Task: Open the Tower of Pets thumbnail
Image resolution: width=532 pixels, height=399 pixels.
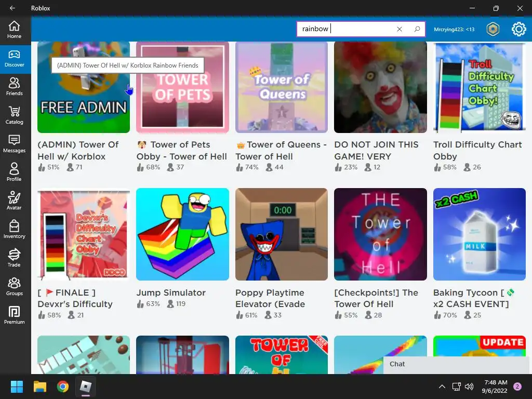Action: coord(182,87)
